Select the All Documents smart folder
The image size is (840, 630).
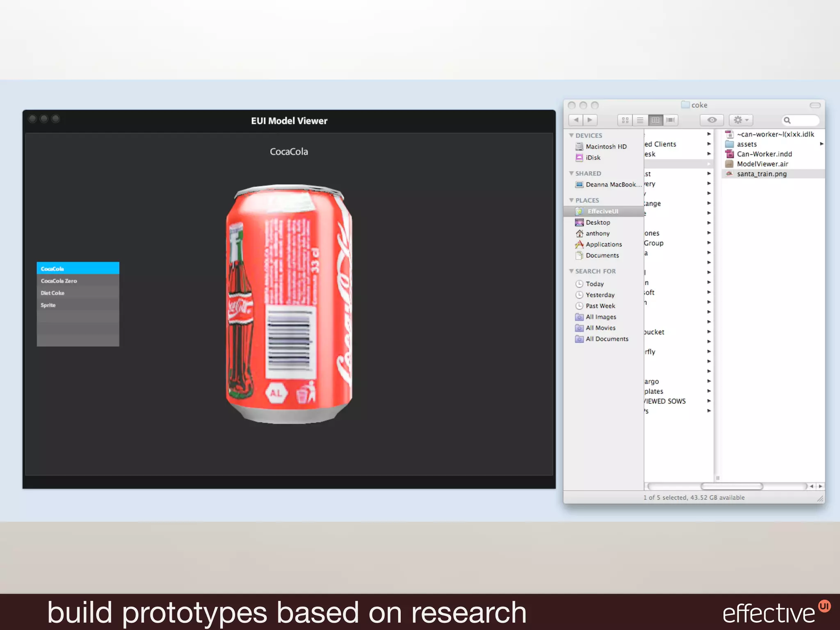603,339
